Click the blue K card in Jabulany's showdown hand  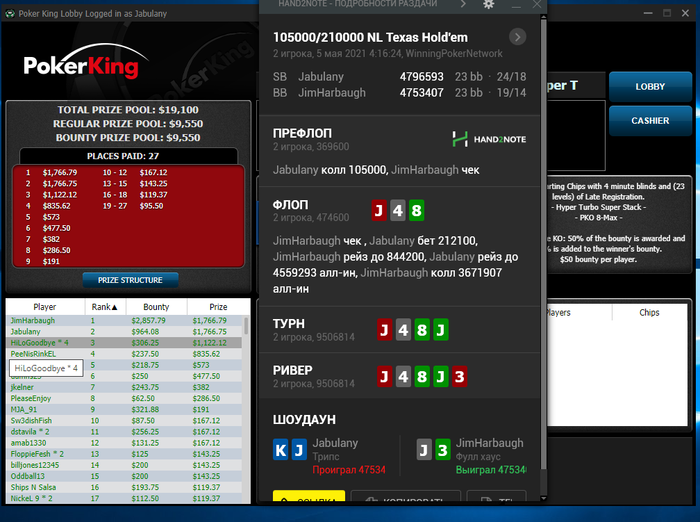click(x=281, y=450)
